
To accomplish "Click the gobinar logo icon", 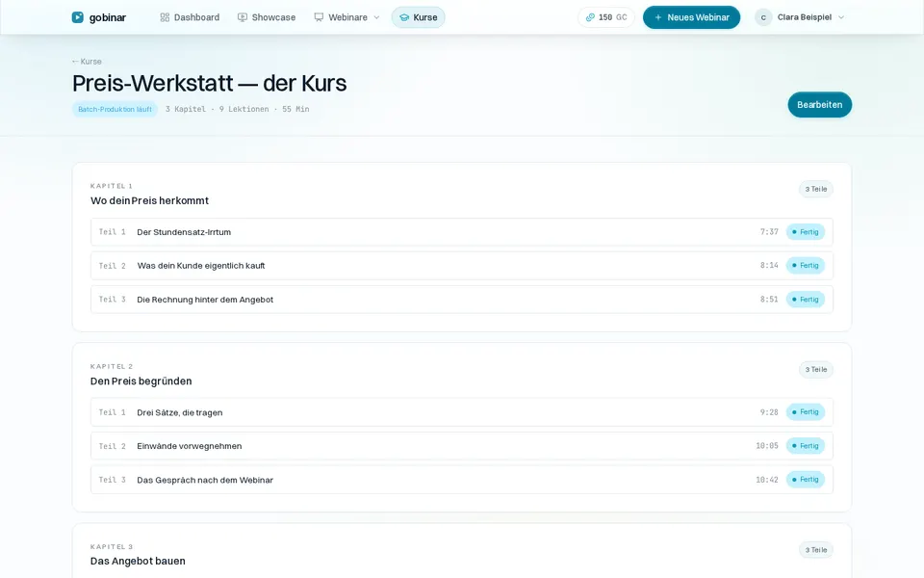I will coord(77,17).
